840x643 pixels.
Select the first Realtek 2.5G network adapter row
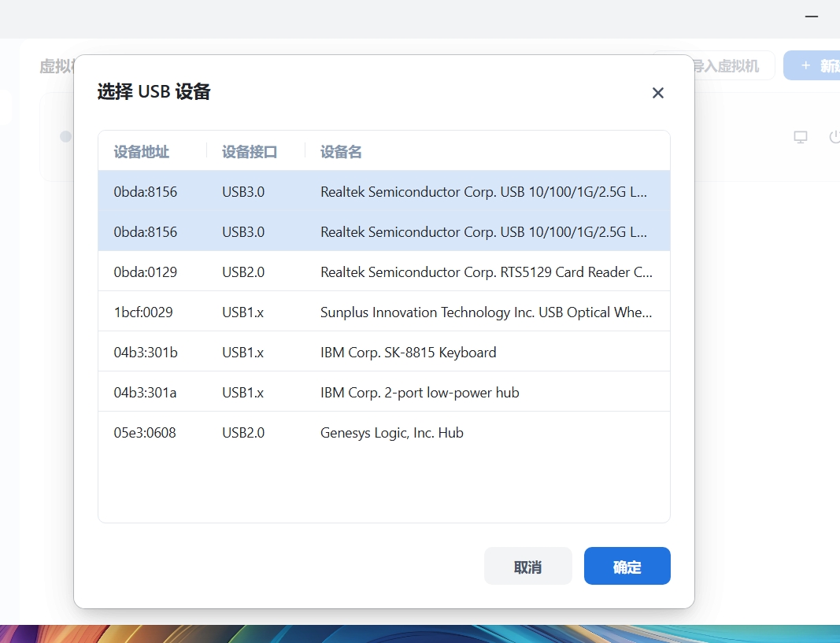[x=383, y=191]
